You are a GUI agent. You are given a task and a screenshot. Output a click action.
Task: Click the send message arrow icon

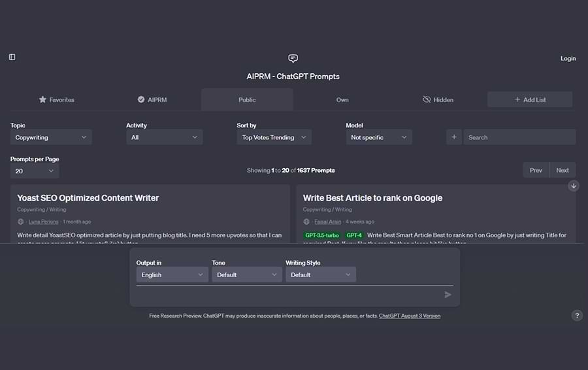(448, 295)
